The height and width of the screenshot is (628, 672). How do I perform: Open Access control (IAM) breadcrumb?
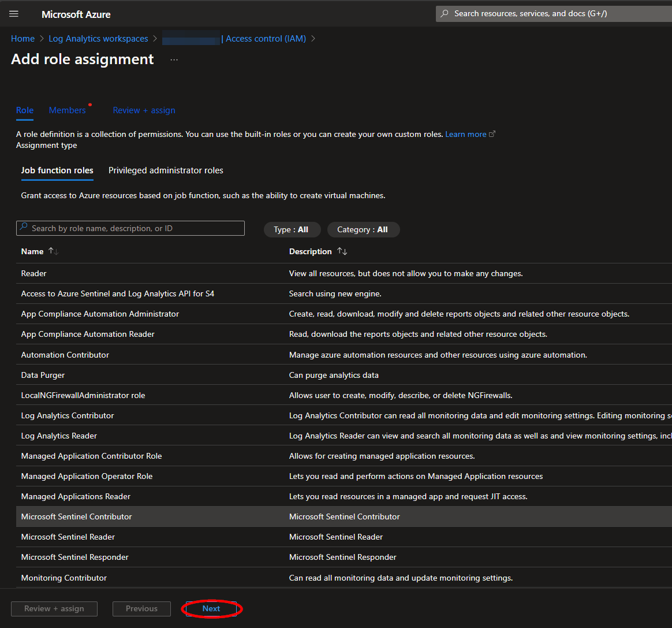(x=266, y=39)
